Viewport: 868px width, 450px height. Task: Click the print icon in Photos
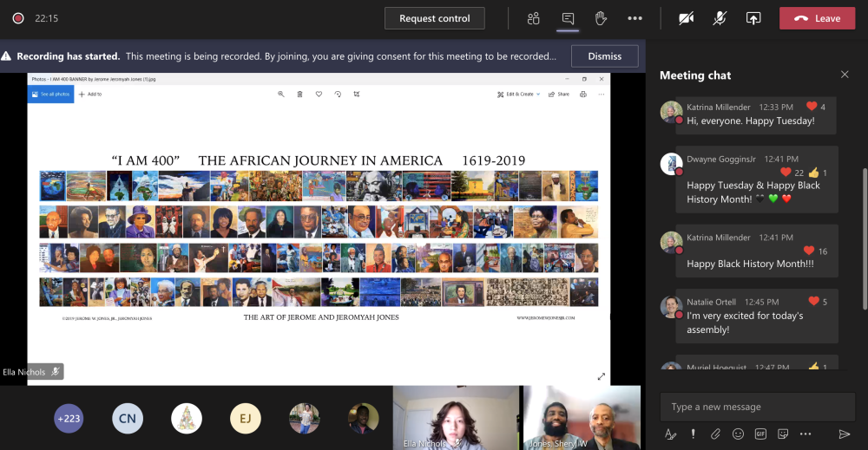coord(583,94)
